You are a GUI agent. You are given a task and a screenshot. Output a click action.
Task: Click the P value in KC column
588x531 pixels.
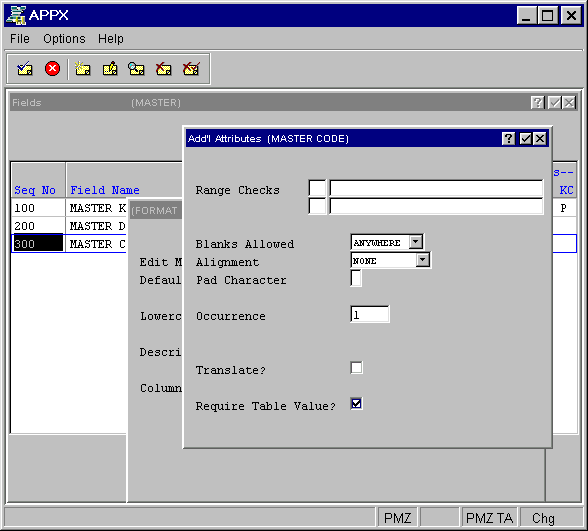(563, 208)
